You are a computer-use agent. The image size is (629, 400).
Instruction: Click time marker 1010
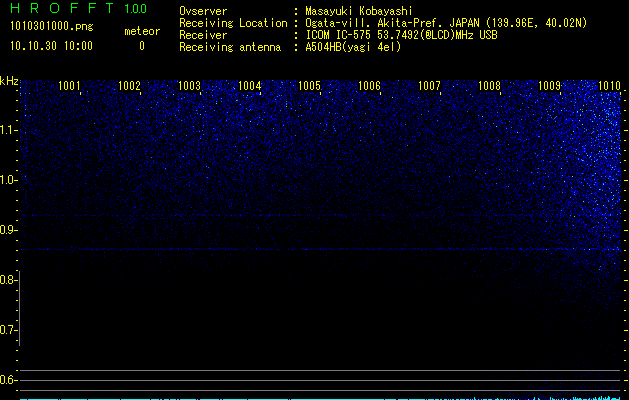[x=609, y=85]
